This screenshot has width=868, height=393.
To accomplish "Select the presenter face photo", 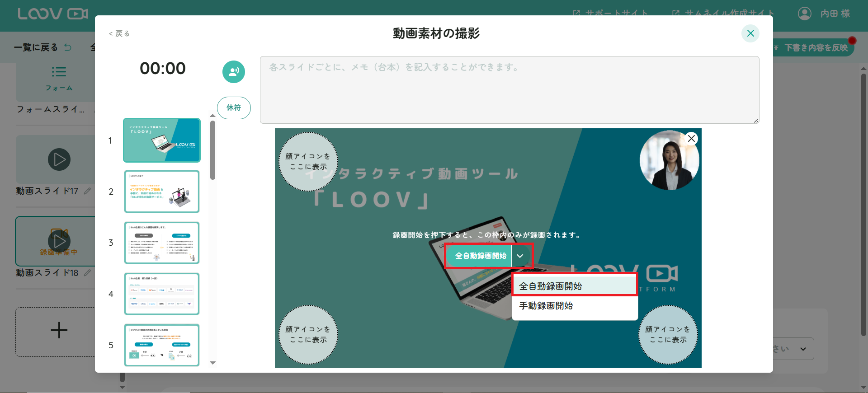I will 669,160.
